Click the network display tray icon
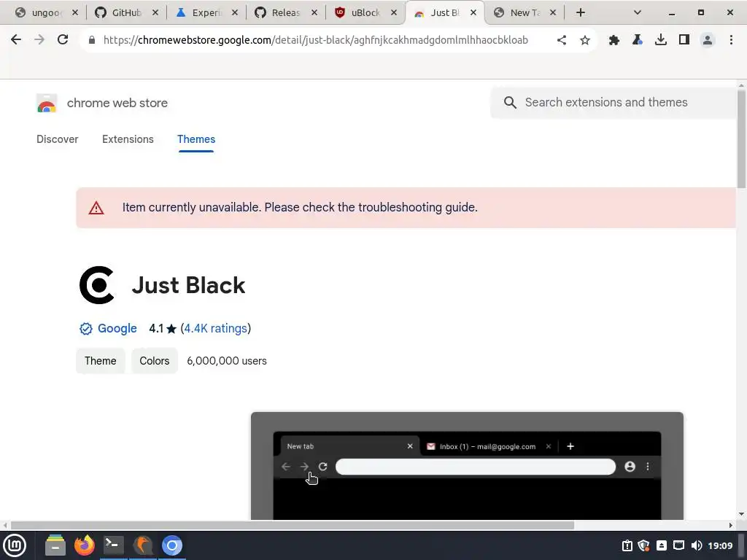The height and width of the screenshot is (560, 747). pyautogui.click(x=678, y=545)
